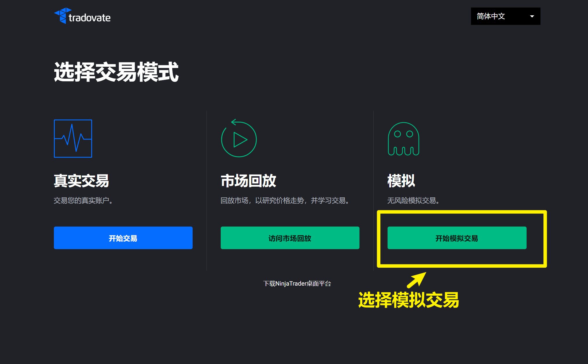This screenshot has width=588, height=364.
Task: Click the circular replay arrow icon above 市场回放
Action: pos(239,139)
